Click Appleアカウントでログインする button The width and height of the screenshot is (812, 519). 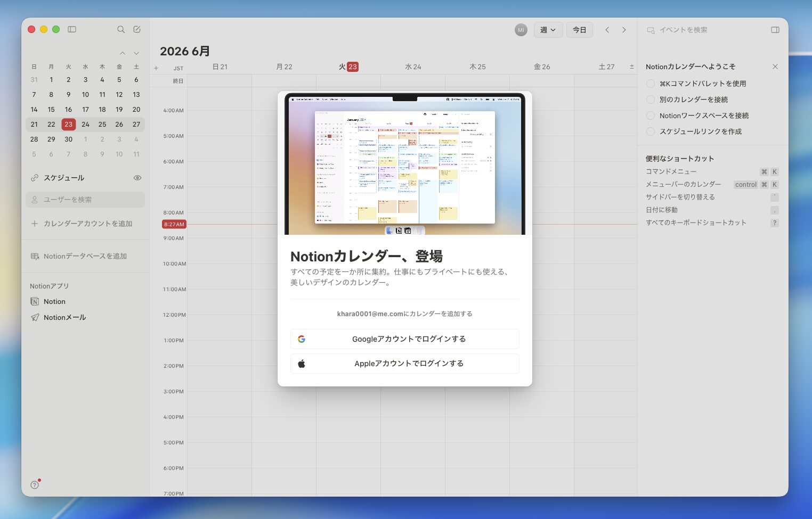pyautogui.click(x=405, y=364)
